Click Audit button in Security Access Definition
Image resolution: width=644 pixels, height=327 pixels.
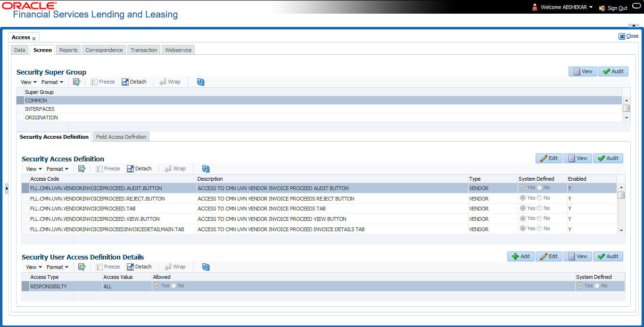click(608, 159)
